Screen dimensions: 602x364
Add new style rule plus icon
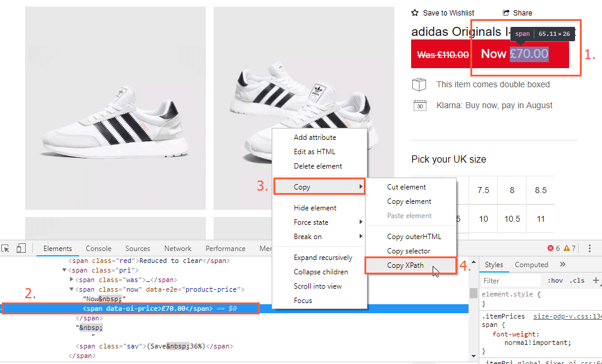click(x=596, y=280)
